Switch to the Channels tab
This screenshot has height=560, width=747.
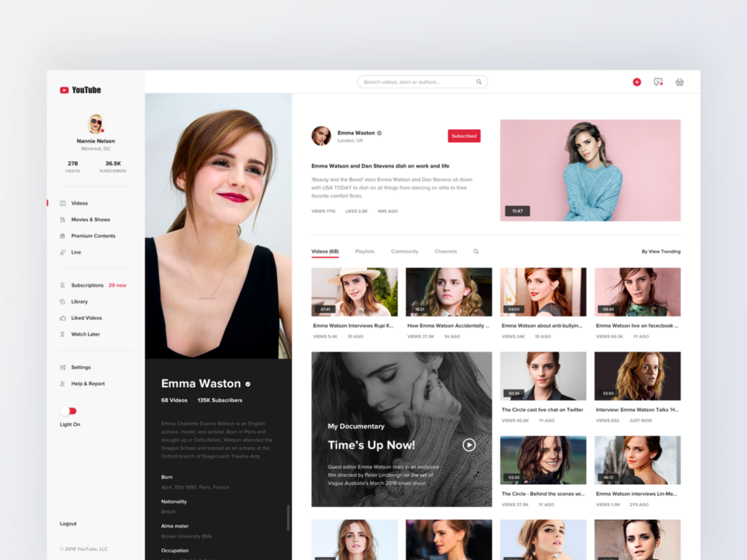[x=446, y=252]
